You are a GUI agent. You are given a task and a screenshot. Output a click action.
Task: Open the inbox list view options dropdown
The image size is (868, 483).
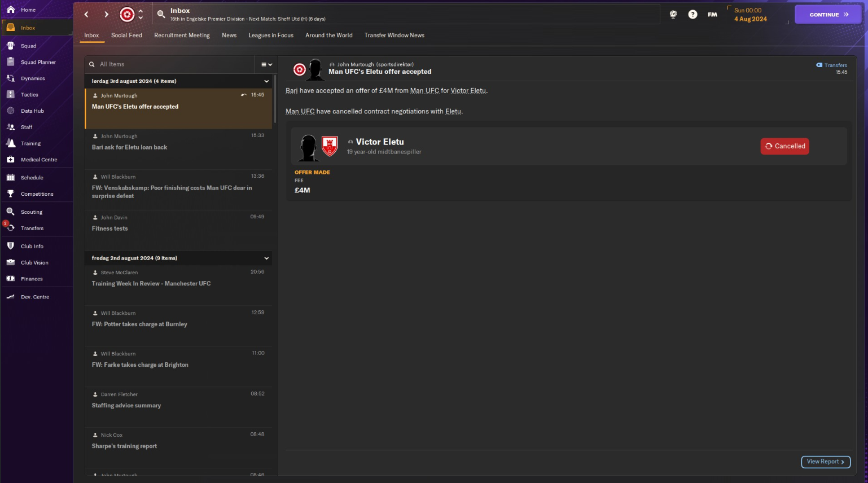click(x=266, y=64)
